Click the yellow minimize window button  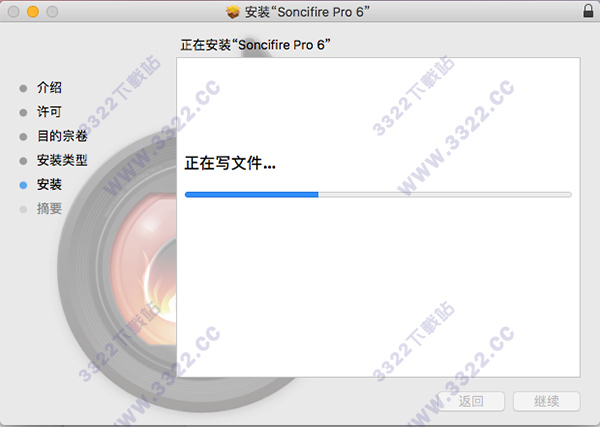tap(33, 12)
